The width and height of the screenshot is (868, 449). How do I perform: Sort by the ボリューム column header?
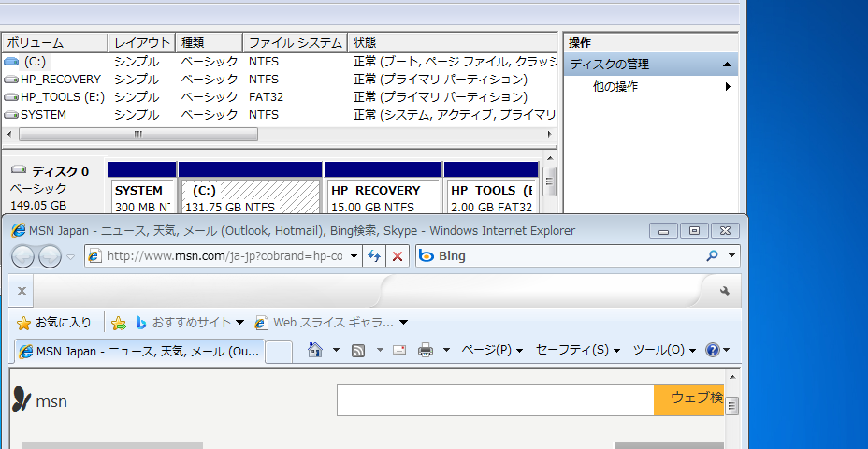pos(55,43)
